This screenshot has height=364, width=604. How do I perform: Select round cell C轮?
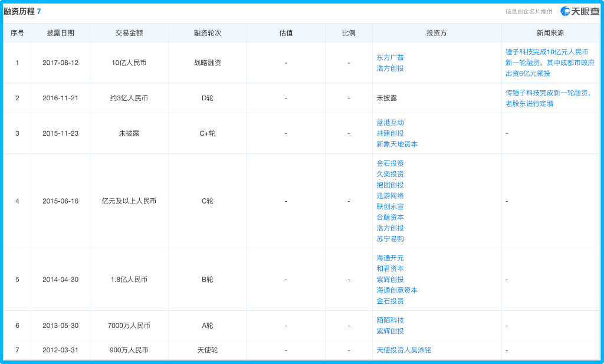(207, 201)
